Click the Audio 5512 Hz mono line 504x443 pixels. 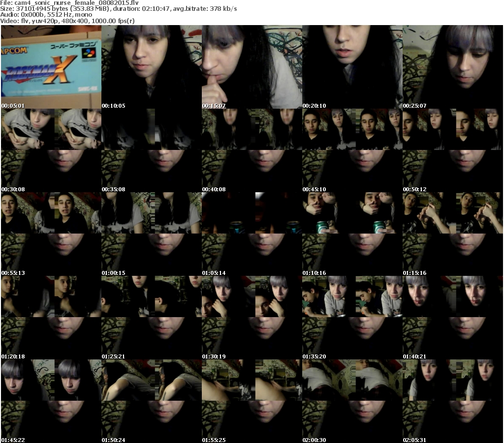(x=46, y=15)
